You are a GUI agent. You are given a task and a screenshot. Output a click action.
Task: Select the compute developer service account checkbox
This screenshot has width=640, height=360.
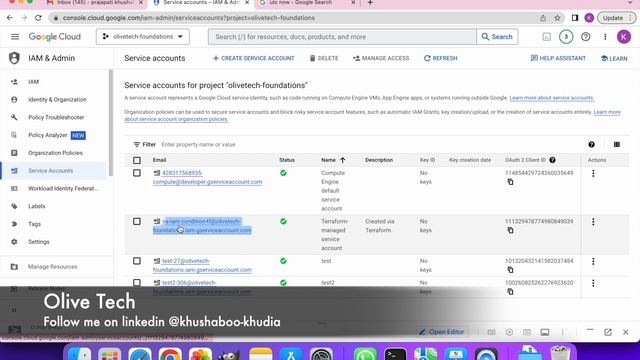pos(137,173)
